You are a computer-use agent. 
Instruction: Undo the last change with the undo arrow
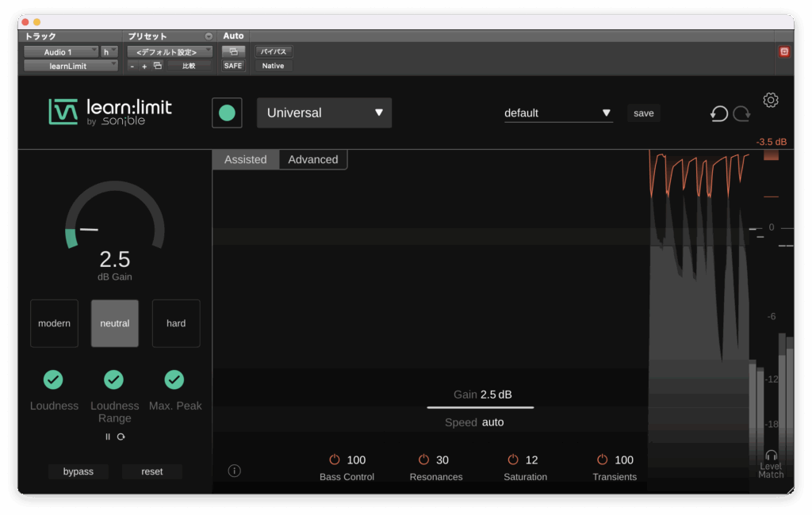coord(718,113)
